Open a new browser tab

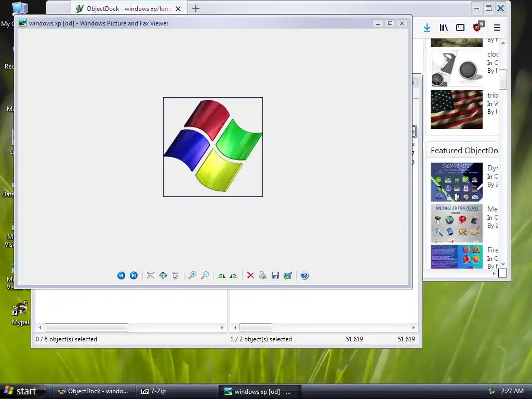click(x=196, y=8)
